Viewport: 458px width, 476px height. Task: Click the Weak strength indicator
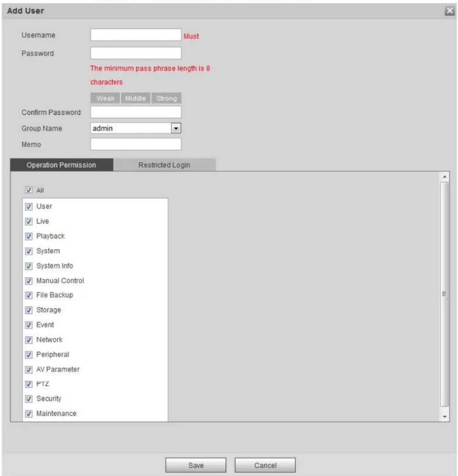(106, 99)
